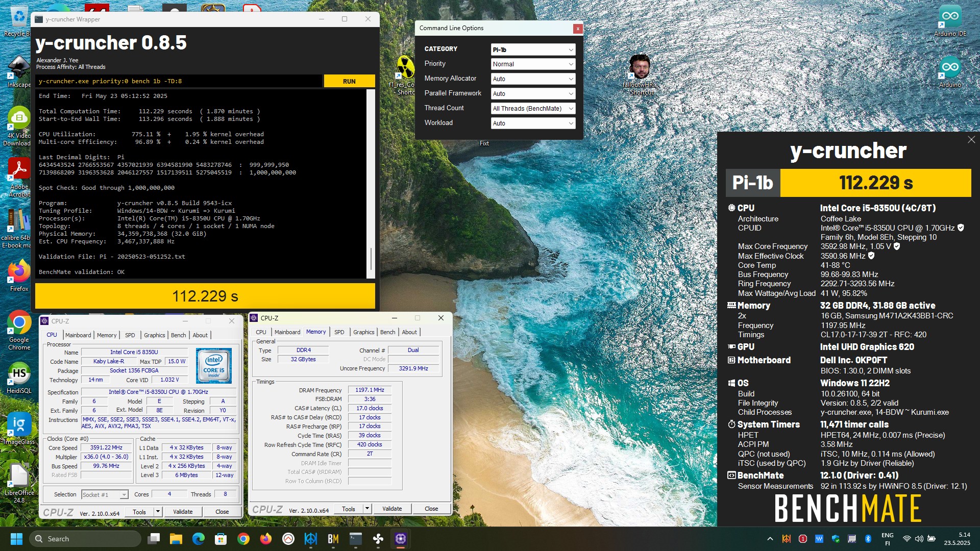Click the y-cruncher command line field
980x551 pixels.
click(179, 81)
